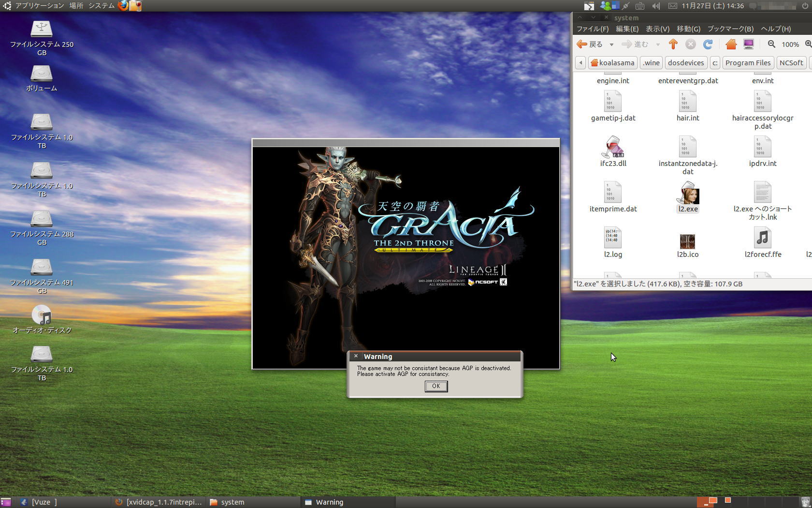Select the l2.exe file icon
812x508 pixels.
[x=688, y=193]
